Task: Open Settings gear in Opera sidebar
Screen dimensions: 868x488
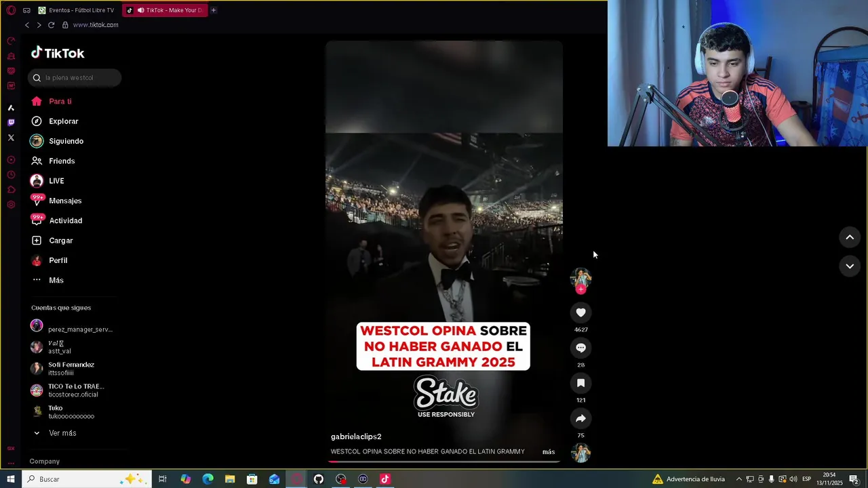Action: (x=11, y=205)
